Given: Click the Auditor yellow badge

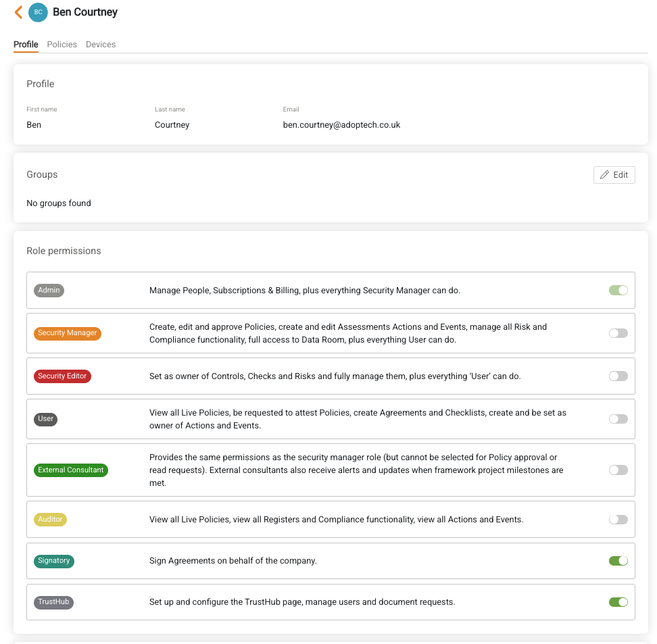Looking at the screenshot, I should click(x=50, y=520).
